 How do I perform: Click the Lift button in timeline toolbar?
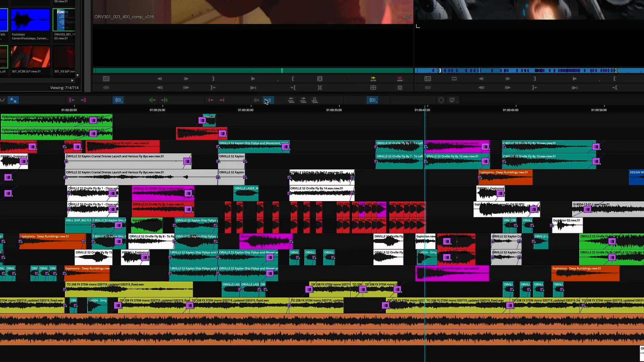tap(291, 100)
